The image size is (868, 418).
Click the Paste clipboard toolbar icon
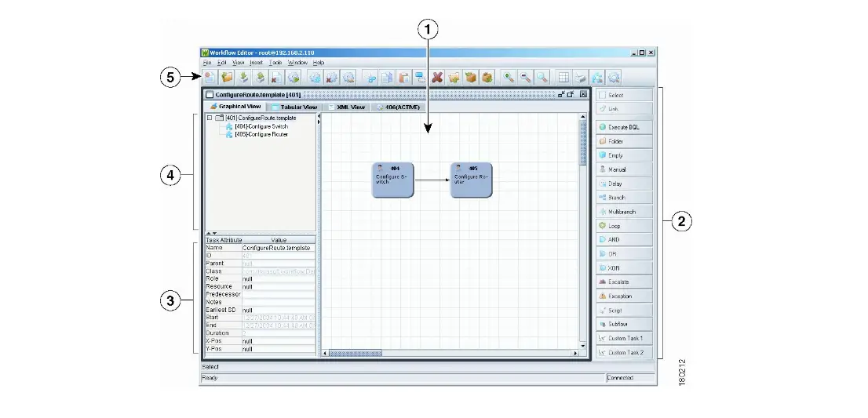tap(404, 78)
